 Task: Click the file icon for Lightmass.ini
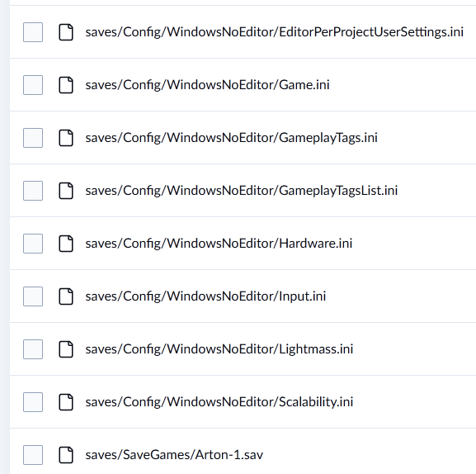pos(66,349)
